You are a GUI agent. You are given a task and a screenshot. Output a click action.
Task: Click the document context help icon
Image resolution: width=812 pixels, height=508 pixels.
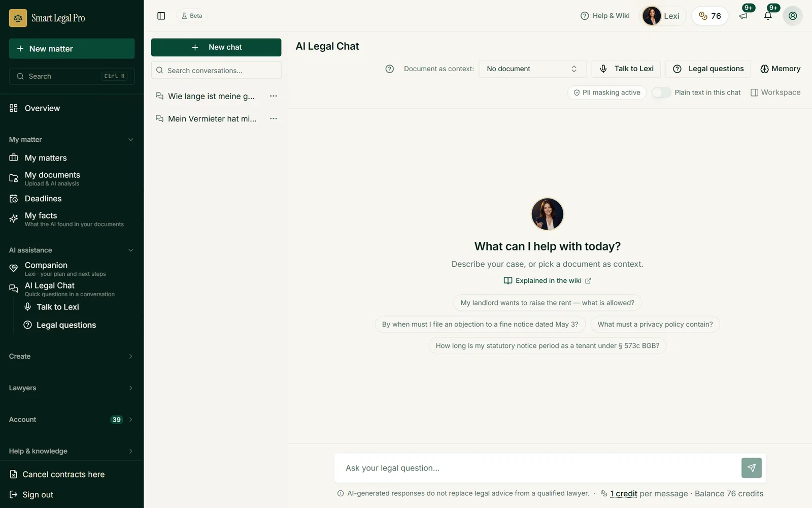click(390, 69)
